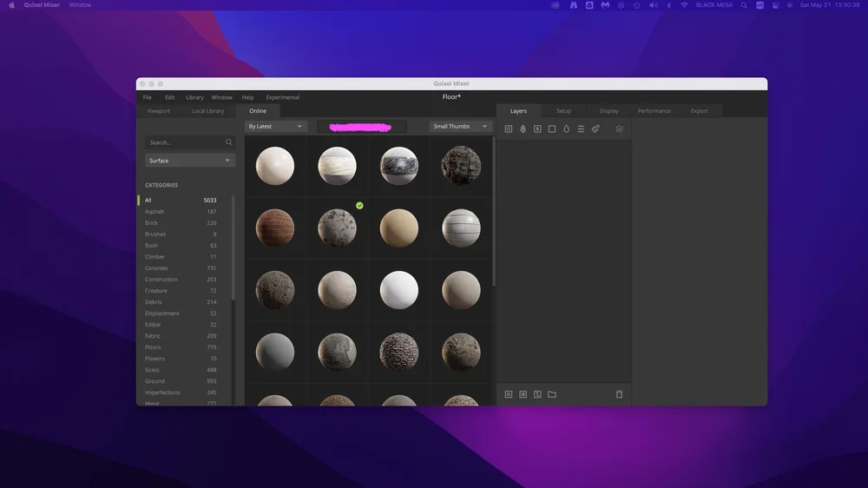868x488 pixels.
Task: Create a new layer group folder
Action: click(x=552, y=394)
